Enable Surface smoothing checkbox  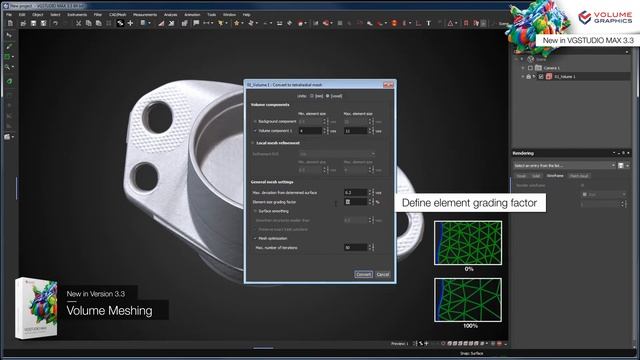tap(256, 211)
